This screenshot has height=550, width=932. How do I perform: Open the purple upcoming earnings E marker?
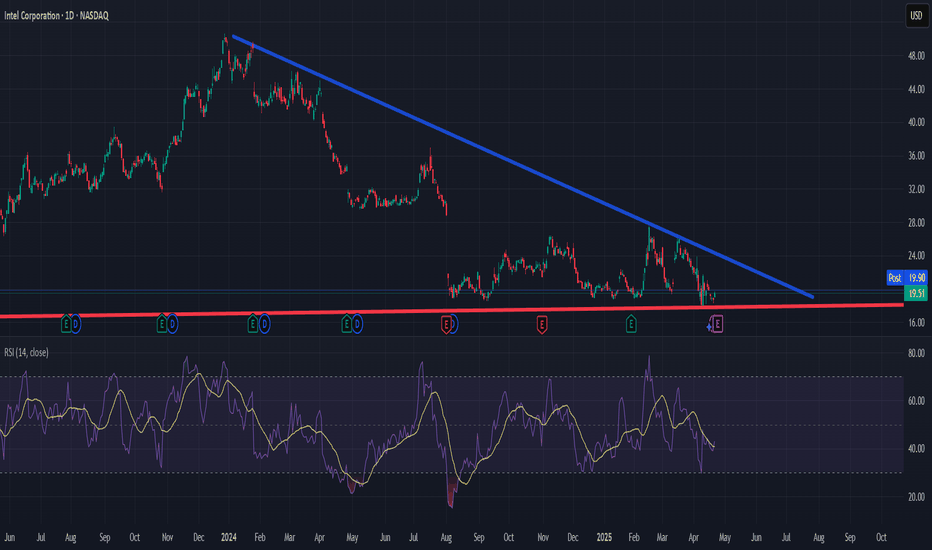718,324
